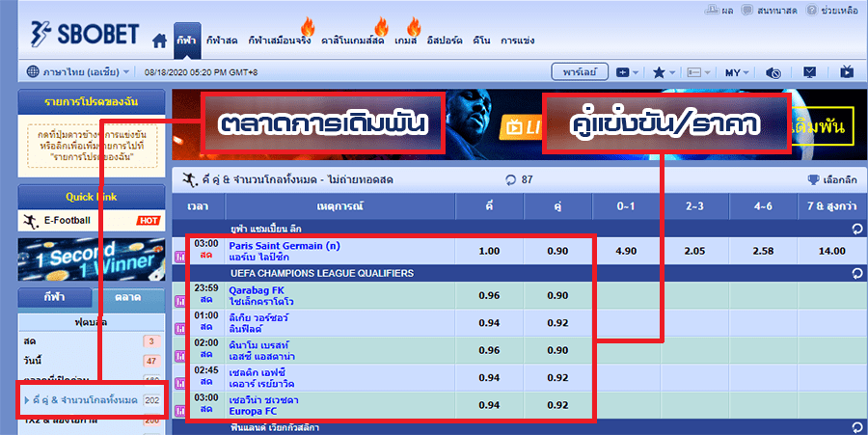Click 7 & สูงกว่า price 14.00

832,252
